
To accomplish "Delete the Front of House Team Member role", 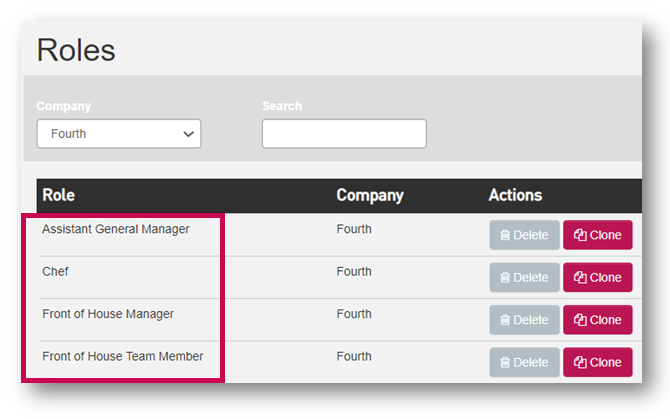I will tap(524, 362).
